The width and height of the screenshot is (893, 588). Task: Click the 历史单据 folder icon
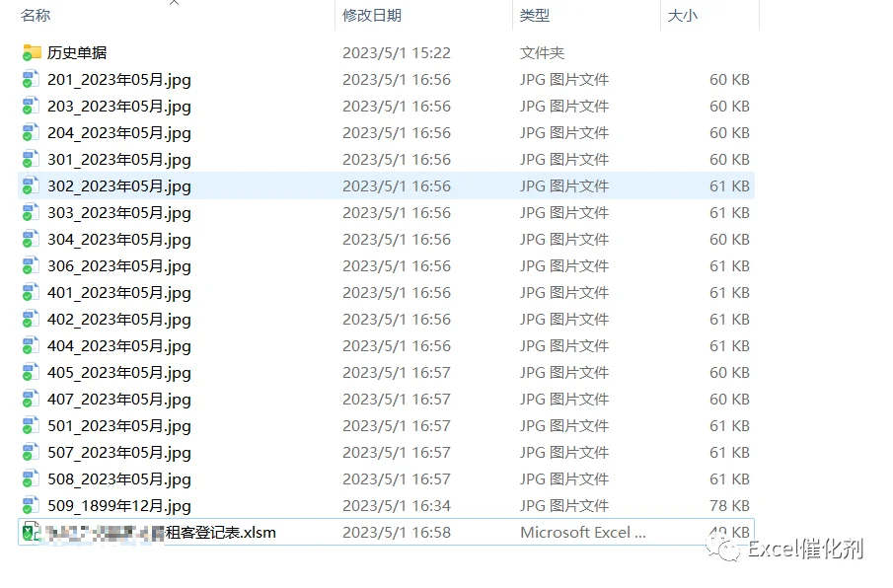(32, 53)
